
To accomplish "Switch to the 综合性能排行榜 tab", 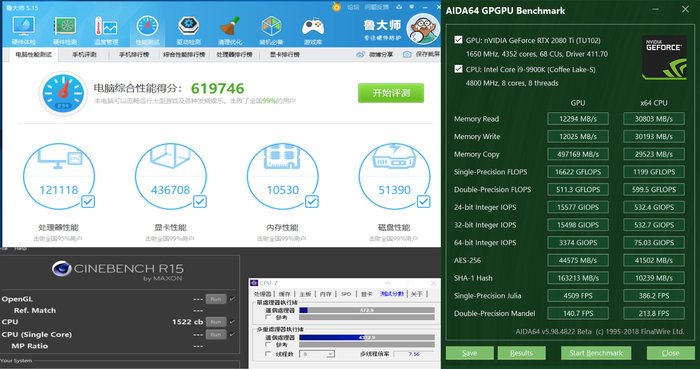I will tap(184, 54).
